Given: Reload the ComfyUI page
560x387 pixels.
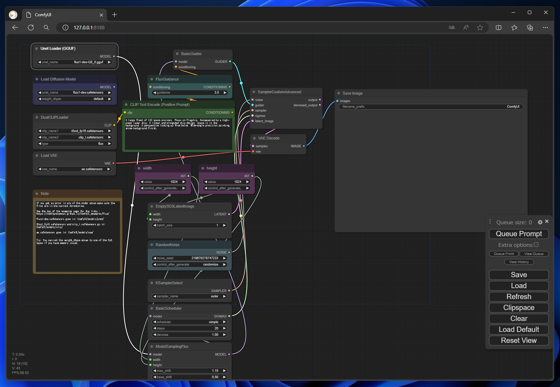Looking at the screenshot, I should [31, 27].
